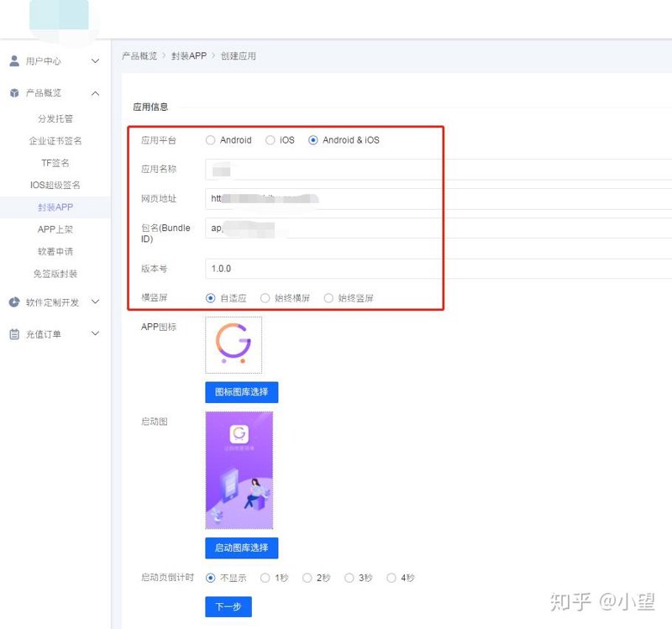Open APP上架 menu item
Screen dimensions: 672x629
click(x=55, y=229)
